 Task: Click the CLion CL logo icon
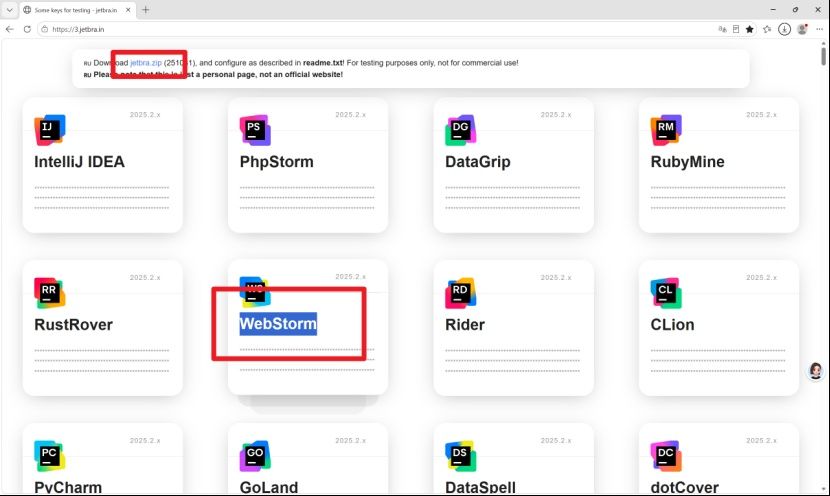tap(666, 293)
